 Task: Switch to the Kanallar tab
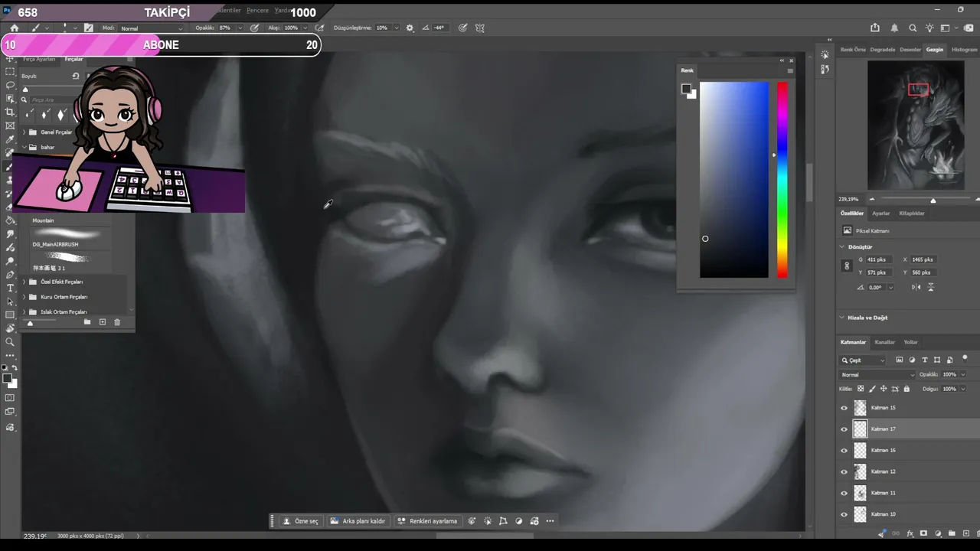tap(885, 342)
